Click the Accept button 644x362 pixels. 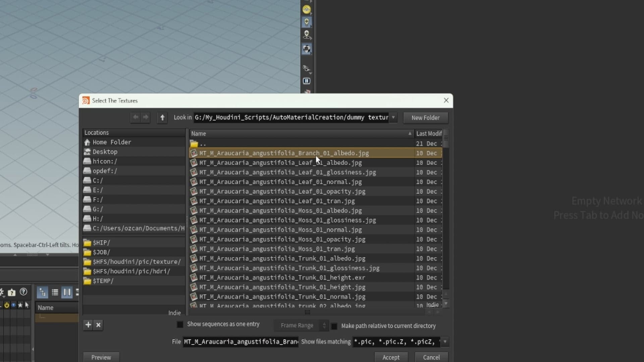(391, 357)
